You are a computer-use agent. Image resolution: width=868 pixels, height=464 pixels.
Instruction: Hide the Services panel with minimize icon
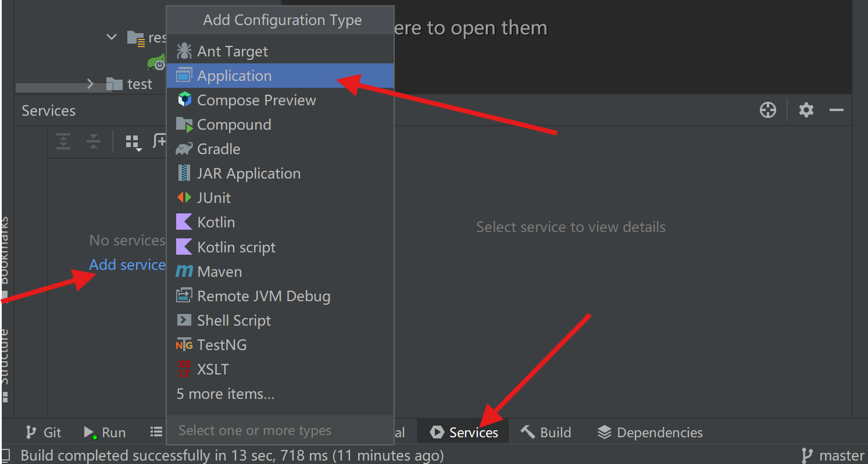pos(837,110)
